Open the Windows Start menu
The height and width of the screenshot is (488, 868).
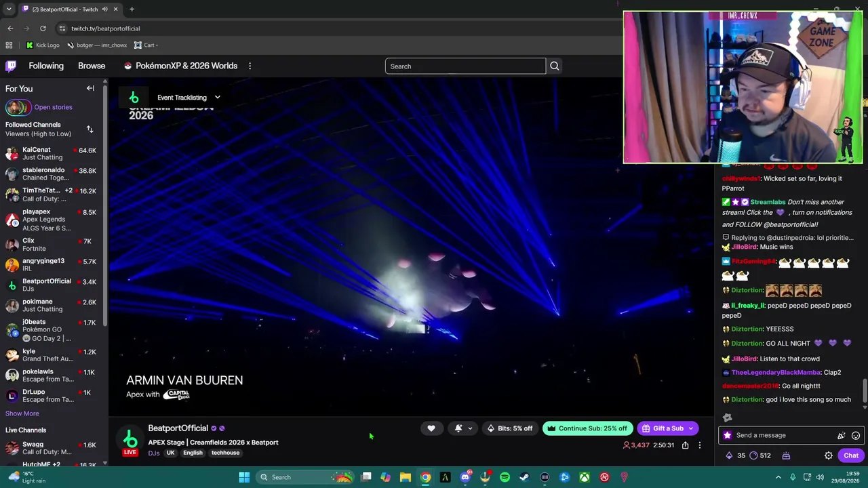244,477
